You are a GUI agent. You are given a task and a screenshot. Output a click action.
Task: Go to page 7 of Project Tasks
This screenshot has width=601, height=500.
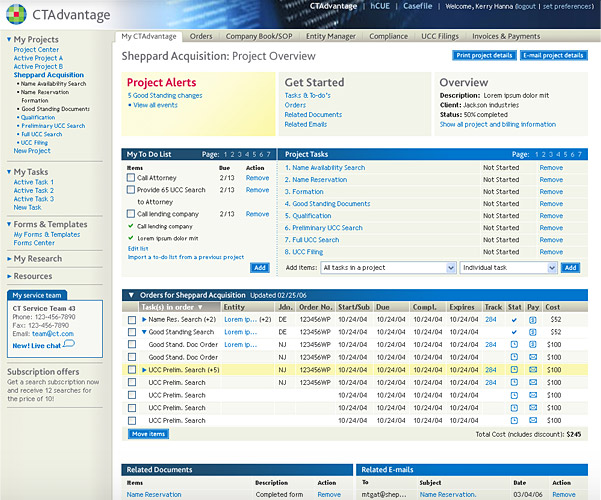pyautogui.click(x=580, y=155)
